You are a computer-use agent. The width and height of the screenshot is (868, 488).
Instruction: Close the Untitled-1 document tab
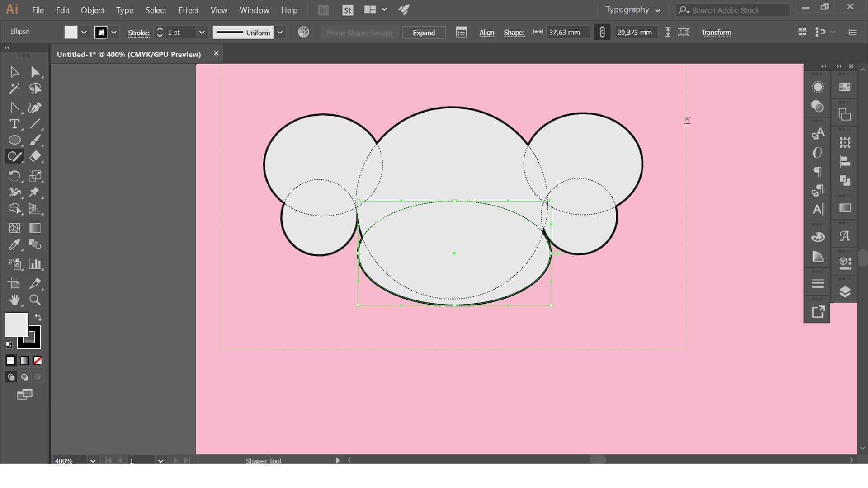[216, 53]
